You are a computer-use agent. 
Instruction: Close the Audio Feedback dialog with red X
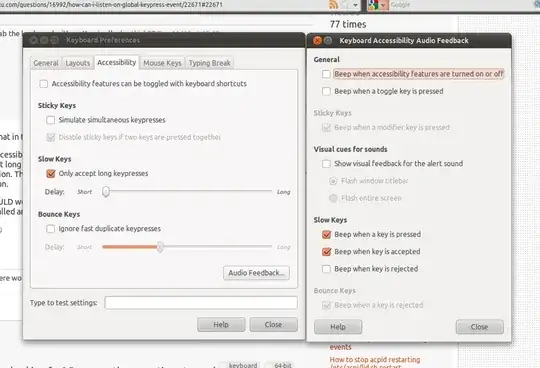317,41
